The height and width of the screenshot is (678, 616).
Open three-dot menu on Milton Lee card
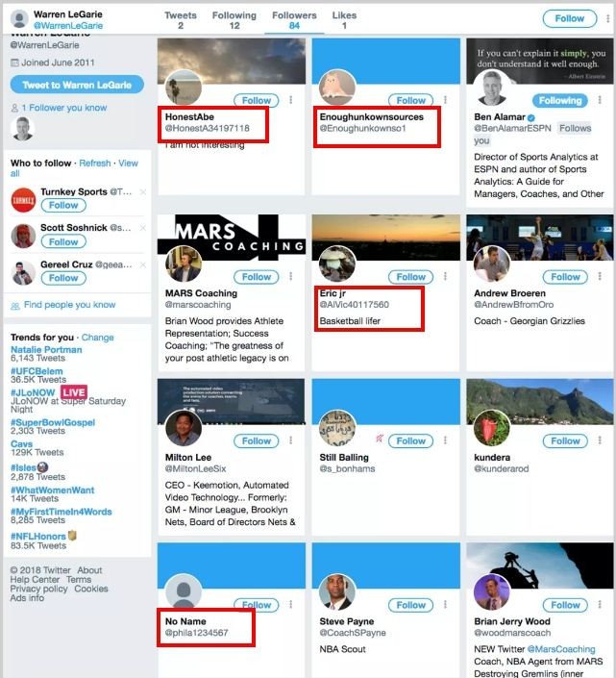tap(291, 440)
